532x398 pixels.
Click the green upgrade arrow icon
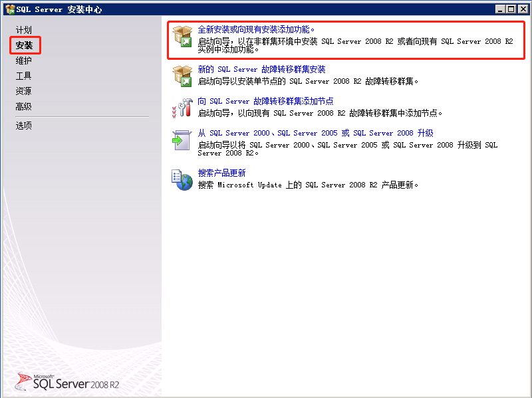click(181, 140)
